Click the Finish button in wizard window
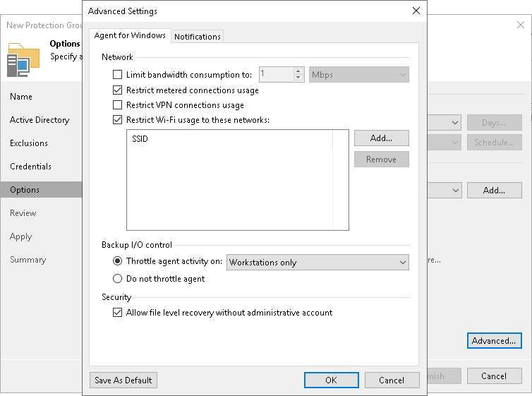Image resolution: width=532 pixels, height=396 pixels. point(444,376)
